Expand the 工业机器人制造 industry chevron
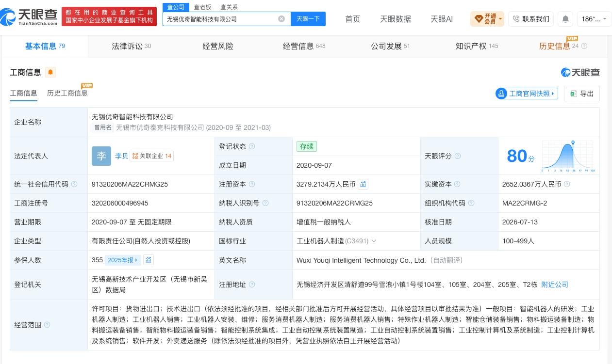612x364 pixels. click(x=374, y=241)
